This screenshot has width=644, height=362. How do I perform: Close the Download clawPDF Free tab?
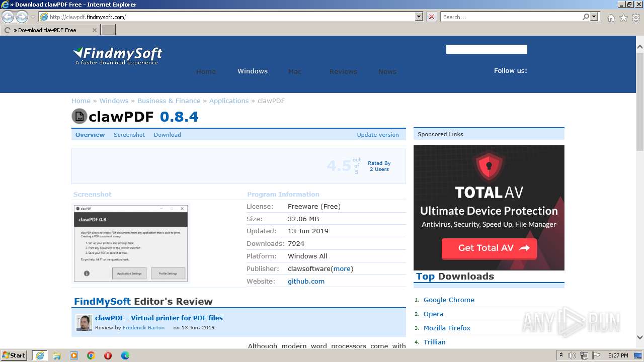(94, 30)
